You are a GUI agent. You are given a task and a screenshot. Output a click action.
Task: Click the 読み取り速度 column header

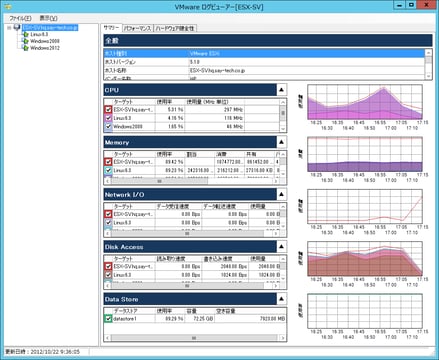178,259
